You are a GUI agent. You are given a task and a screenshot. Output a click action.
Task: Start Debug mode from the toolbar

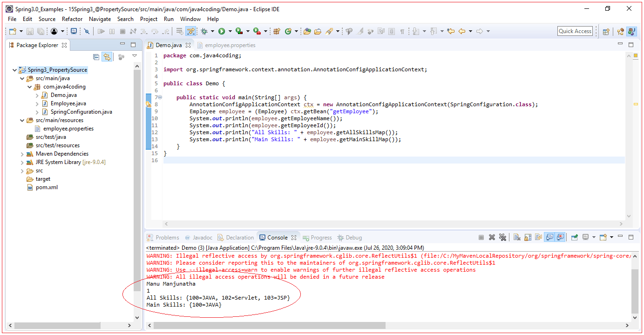point(205,31)
